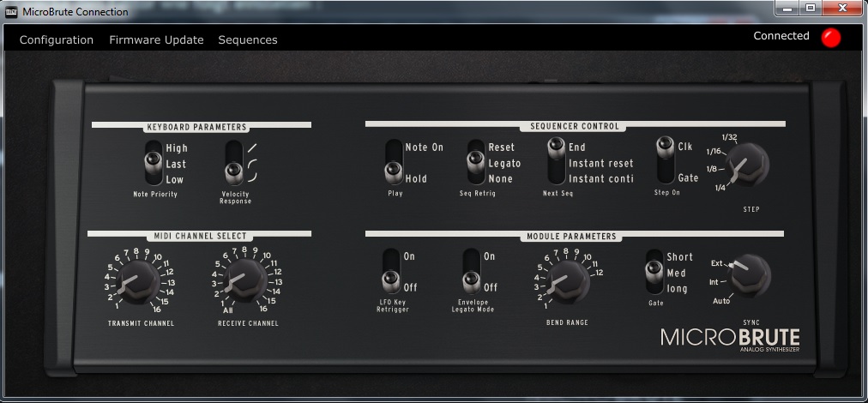The width and height of the screenshot is (868, 403).
Task: Select Clk step option
Action: [685, 147]
